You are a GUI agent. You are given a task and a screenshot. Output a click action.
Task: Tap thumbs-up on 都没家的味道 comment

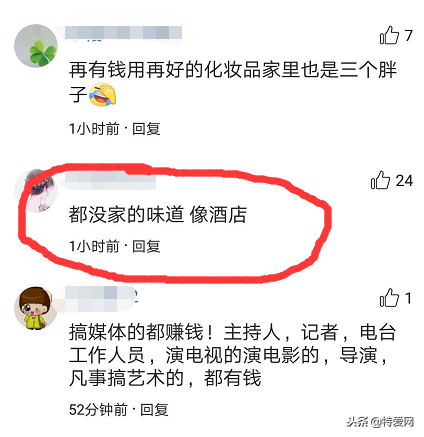point(380,180)
